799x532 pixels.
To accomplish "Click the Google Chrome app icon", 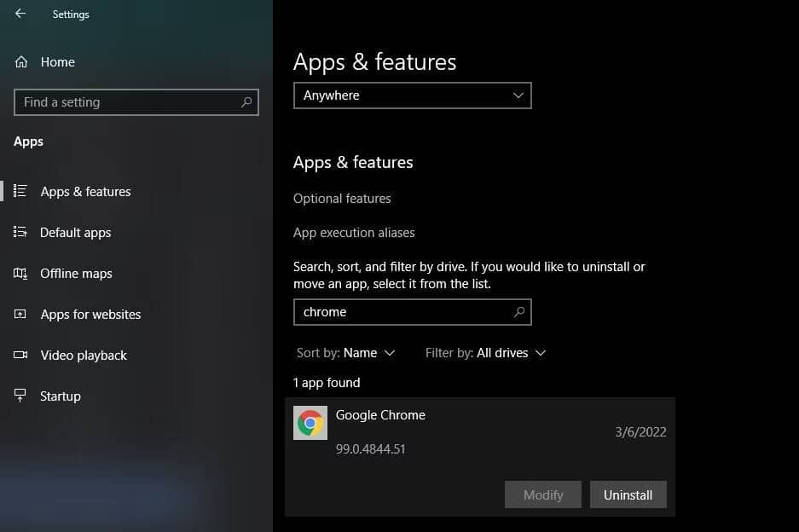I will (x=310, y=422).
